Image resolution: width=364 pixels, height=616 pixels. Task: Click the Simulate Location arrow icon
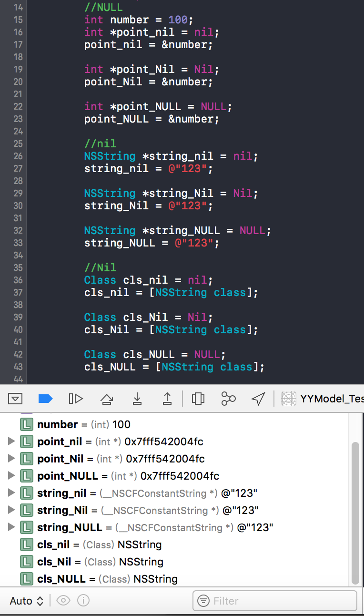click(258, 399)
